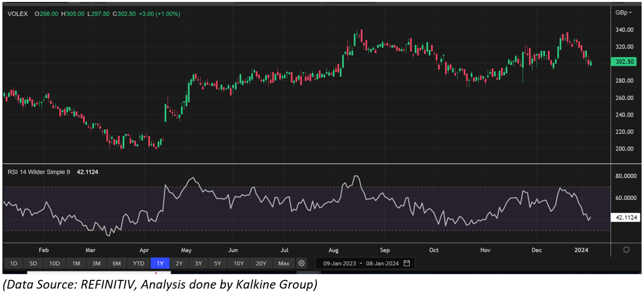Select the 1M time range
Viewport: 644px width, 293px height.
pyautogui.click(x=76, y=263)
